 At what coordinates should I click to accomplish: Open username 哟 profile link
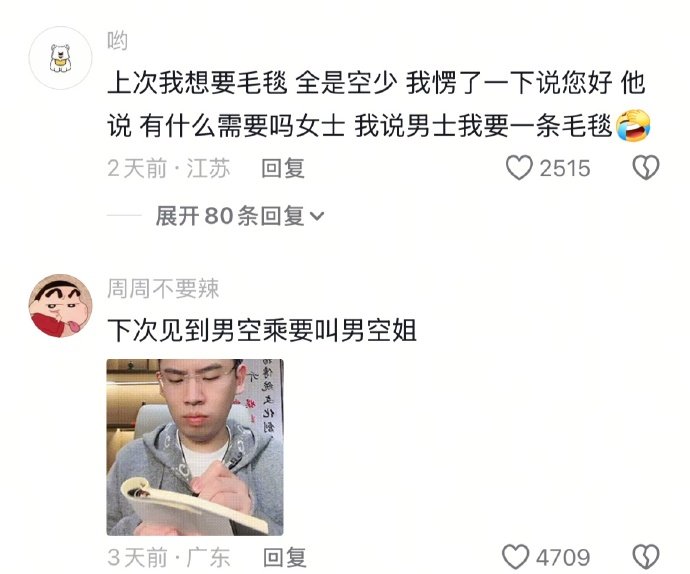(x=117, y=40)
